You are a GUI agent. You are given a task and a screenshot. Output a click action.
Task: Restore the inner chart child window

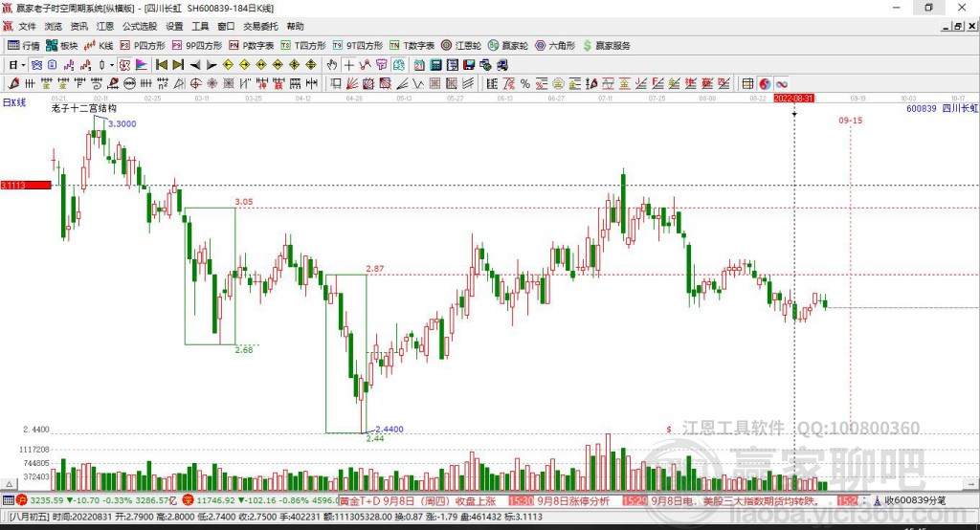(x=959, y=26)
